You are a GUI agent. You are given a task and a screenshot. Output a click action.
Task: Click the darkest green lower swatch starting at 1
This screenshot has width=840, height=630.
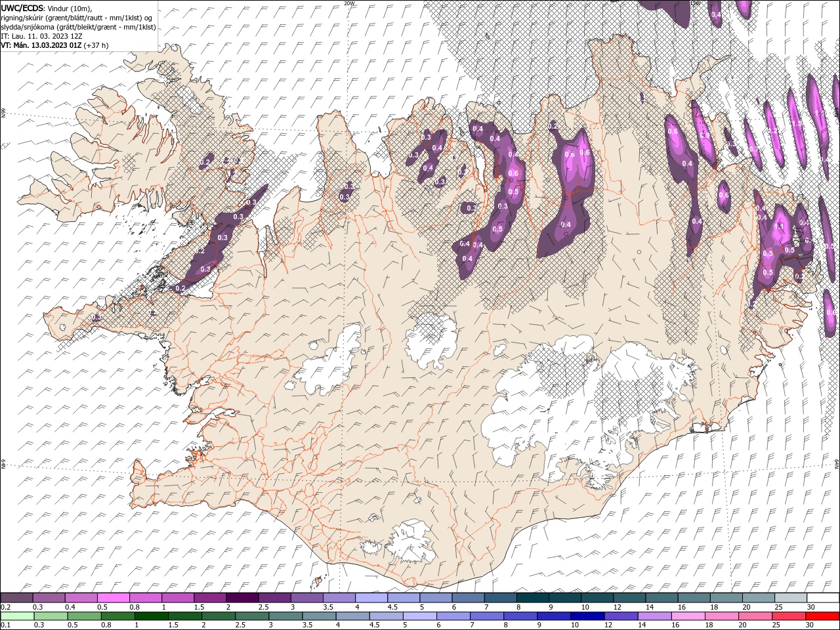151,616
